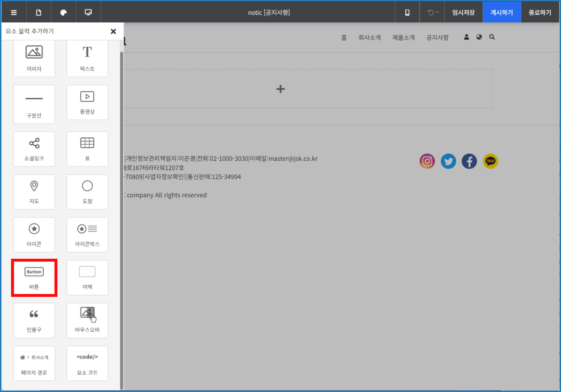Viewport: 561px width, 392px height.
Task: Select the 버튼 Button element block
Action: click(x=34, y=278)
